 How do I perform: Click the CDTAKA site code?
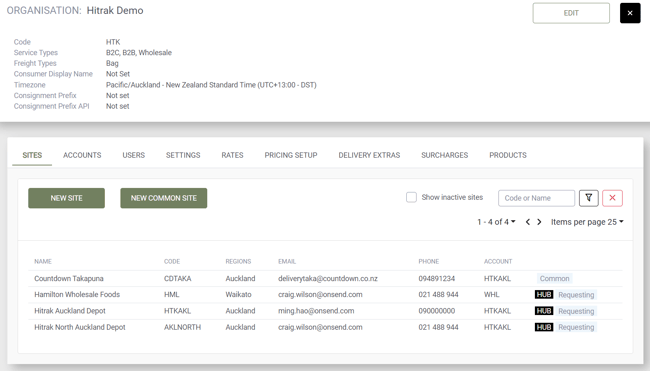(x=177, y=279)
